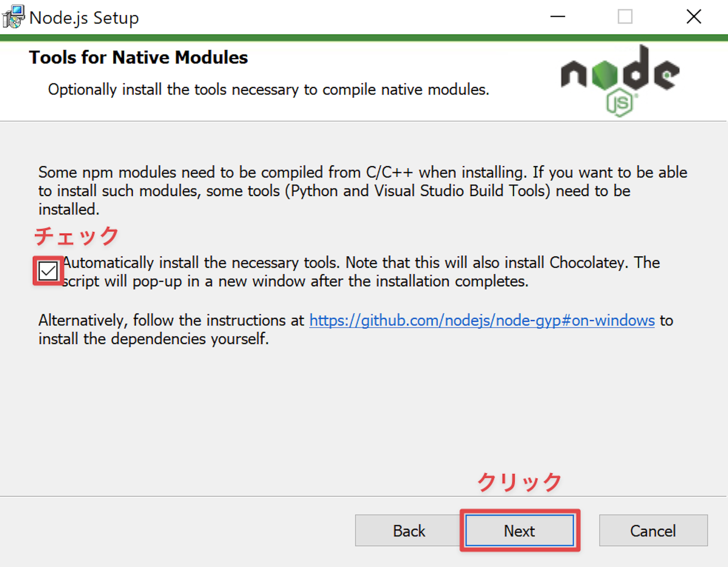This screenshot has height=567, width=728.
Task: Click 'Optionally install the tools necessary' subtitle text
Action: tap(268, 90)
